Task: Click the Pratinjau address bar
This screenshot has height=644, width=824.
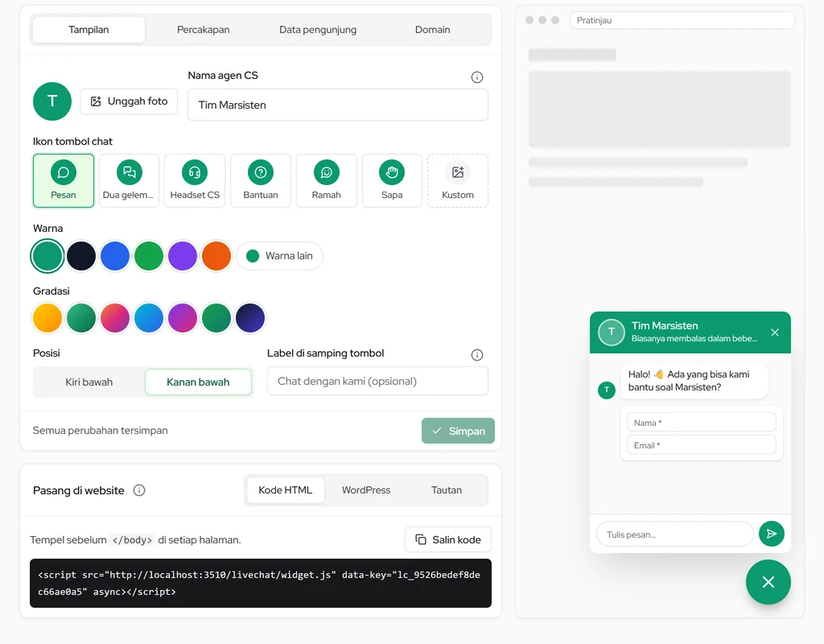Action: (x=682, y=20)
